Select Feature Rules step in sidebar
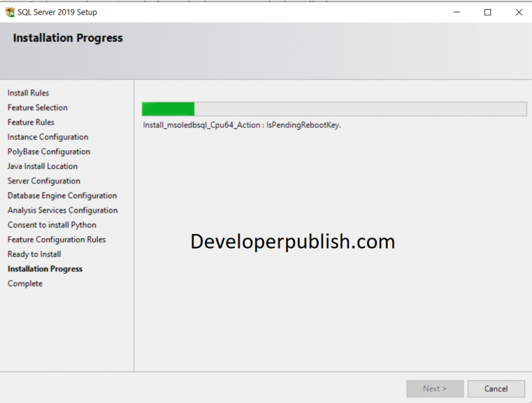The image size is (532, 403). (31, 122)
